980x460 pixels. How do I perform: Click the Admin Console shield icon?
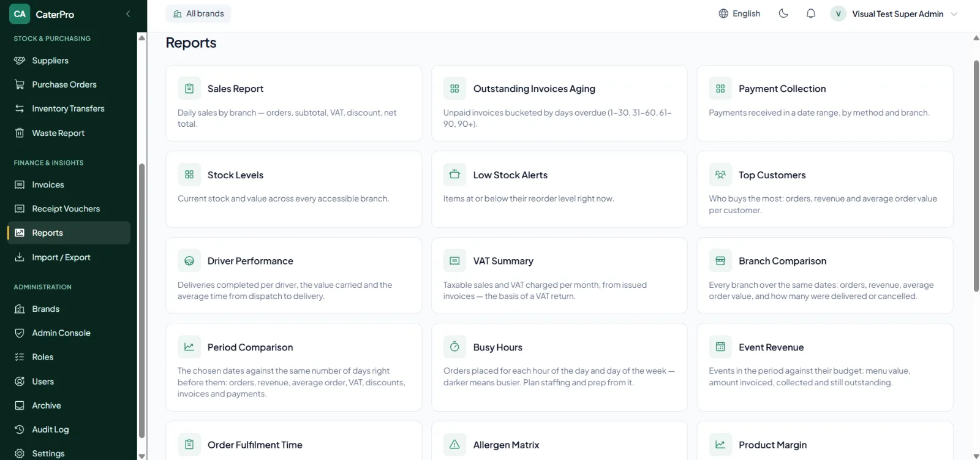coord(20,333)
